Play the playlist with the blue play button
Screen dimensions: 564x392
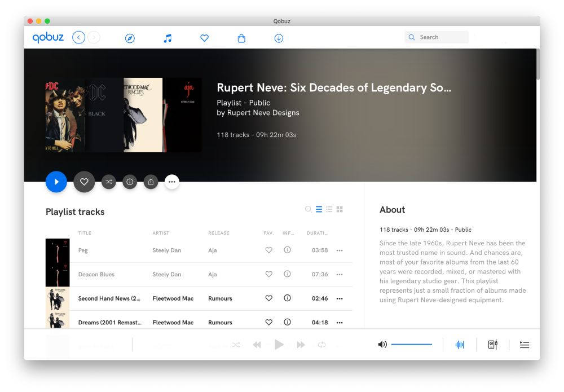56,182
